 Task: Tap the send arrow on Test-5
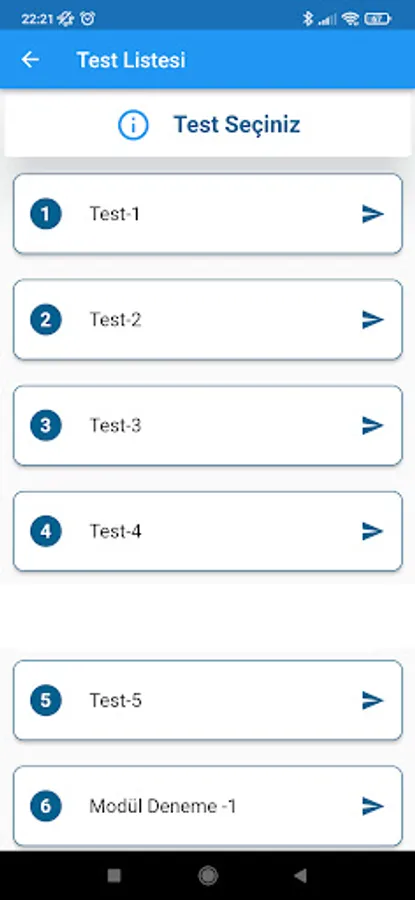(x=373, y=700)
